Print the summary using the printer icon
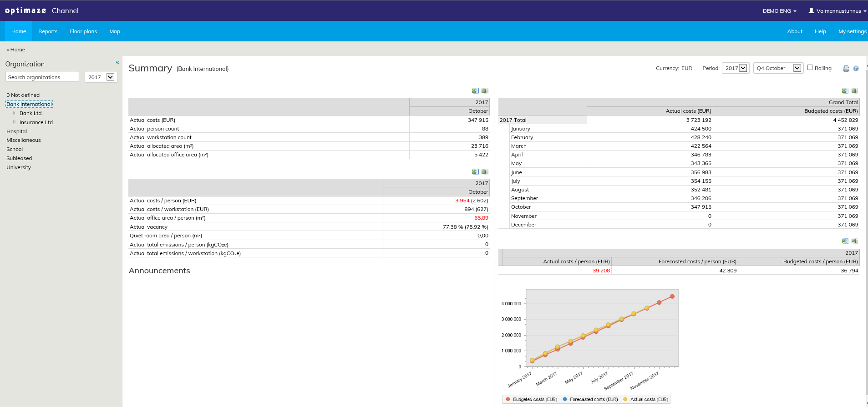This screenshot has width=868, height=407. (x=846, y=69)
